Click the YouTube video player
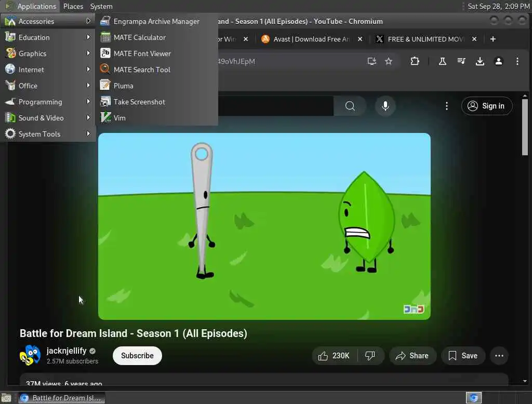The height and width of the screenshot is (404, 532). [264, 226]
